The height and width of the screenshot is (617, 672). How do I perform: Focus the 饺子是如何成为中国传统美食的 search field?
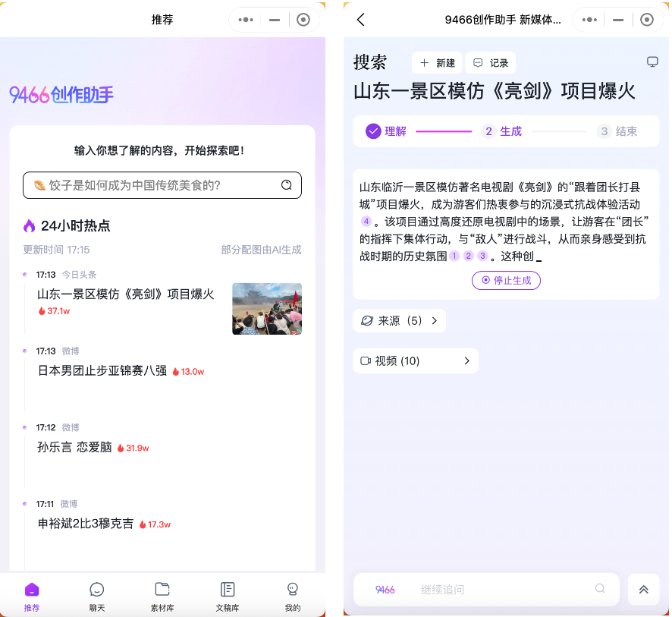tap(162, 185)
